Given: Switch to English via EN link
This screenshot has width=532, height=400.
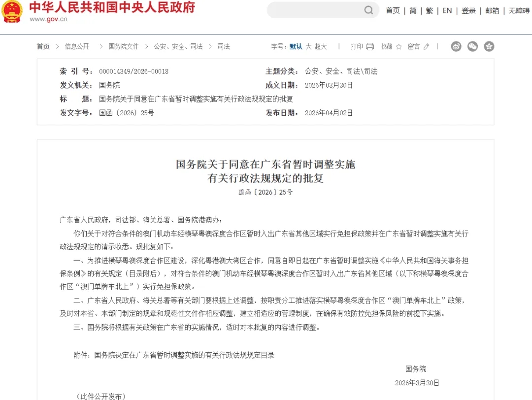Looking at the screenshot, I should coord(447,11).
